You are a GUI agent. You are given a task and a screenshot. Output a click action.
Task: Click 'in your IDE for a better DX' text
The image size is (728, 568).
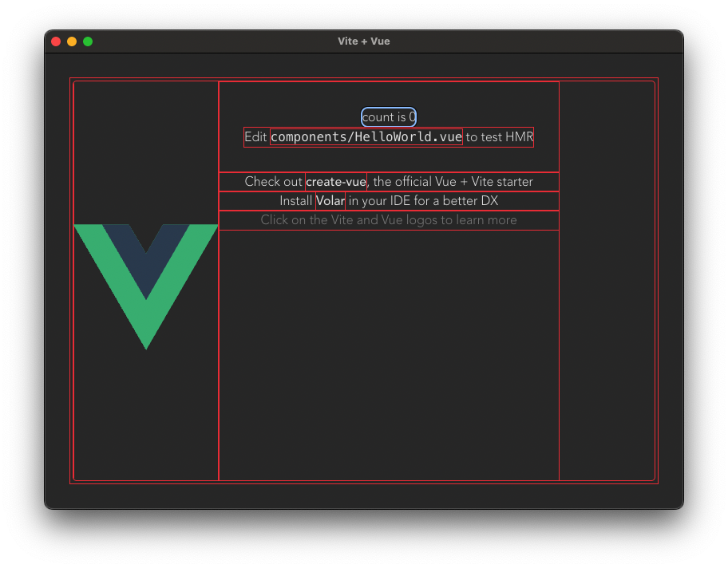point(423,201)
